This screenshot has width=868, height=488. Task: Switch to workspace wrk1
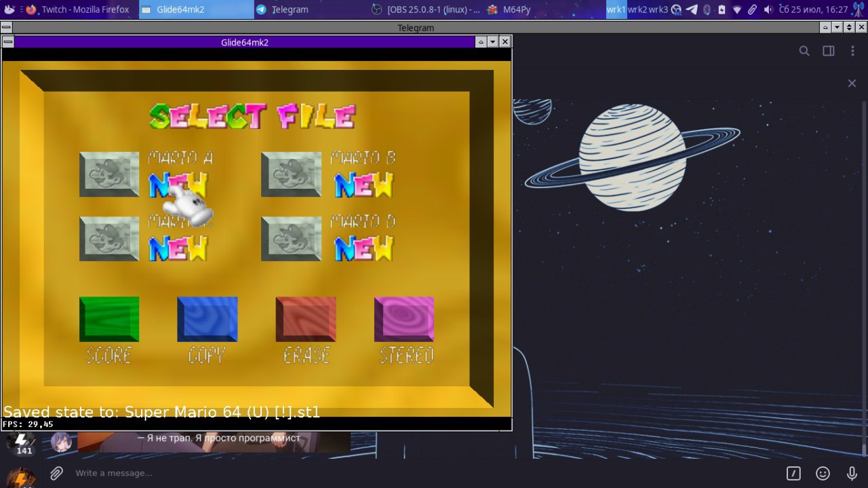click(x=616, y=10)
